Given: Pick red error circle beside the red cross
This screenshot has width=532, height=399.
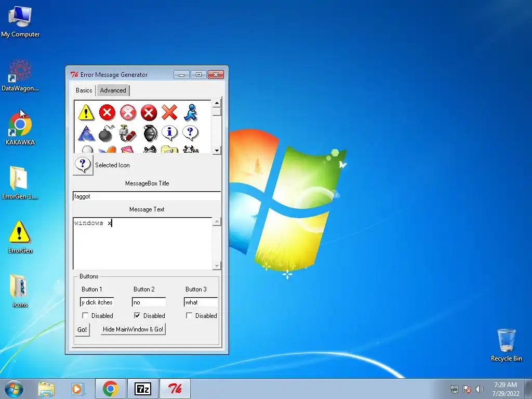Looking at the screenshot, I should click(149, 113).
